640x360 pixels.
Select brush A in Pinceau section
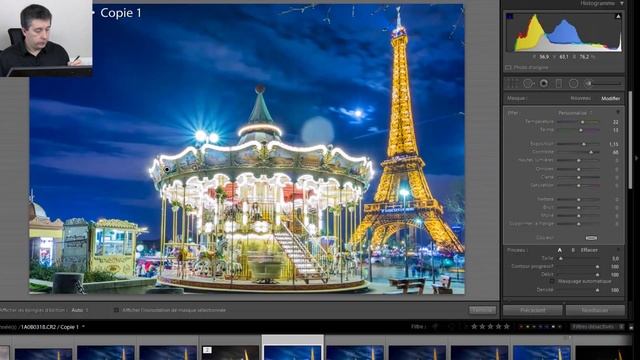coord(560,250)
